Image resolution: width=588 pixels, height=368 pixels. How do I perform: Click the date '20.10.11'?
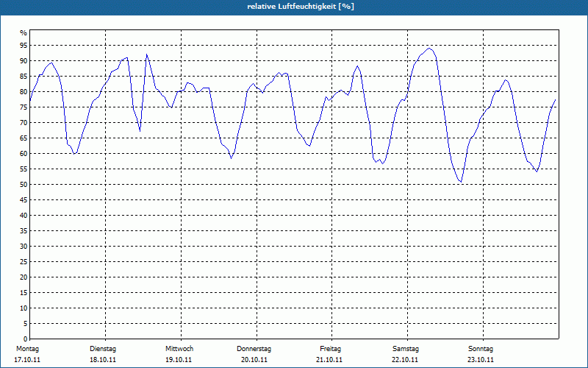click(x=254, y=360)
